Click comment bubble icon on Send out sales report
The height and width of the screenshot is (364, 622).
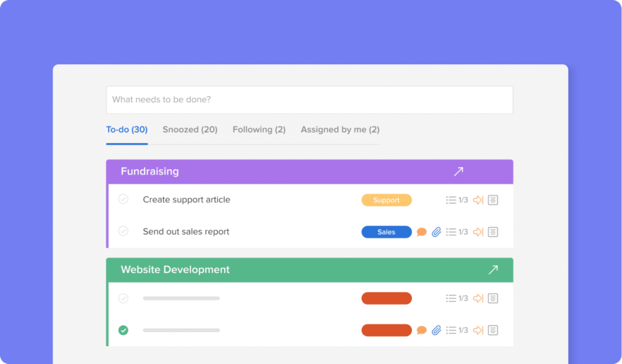[422, 232]
